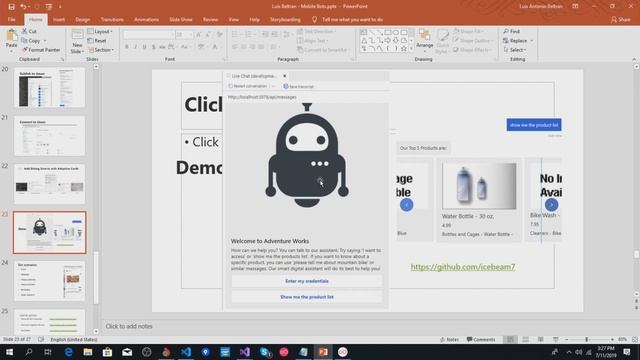Adjust the zoom slider in status bar

click(x=587, y=340)
